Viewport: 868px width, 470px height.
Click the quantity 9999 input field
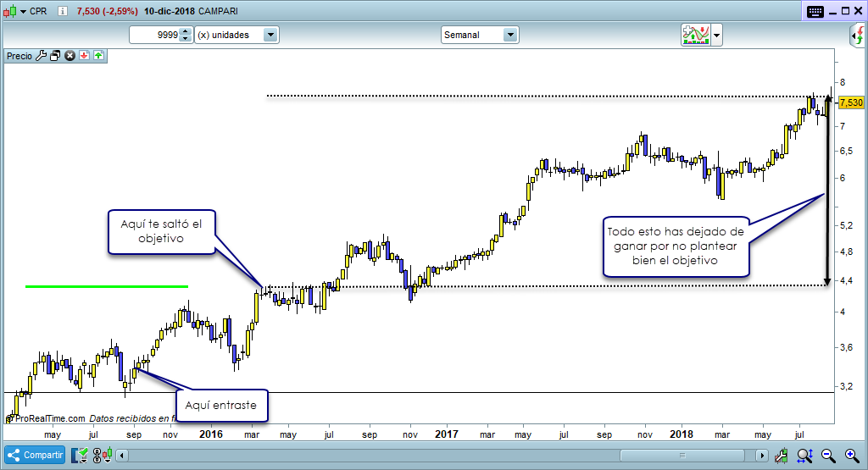(x=154, y=35)
